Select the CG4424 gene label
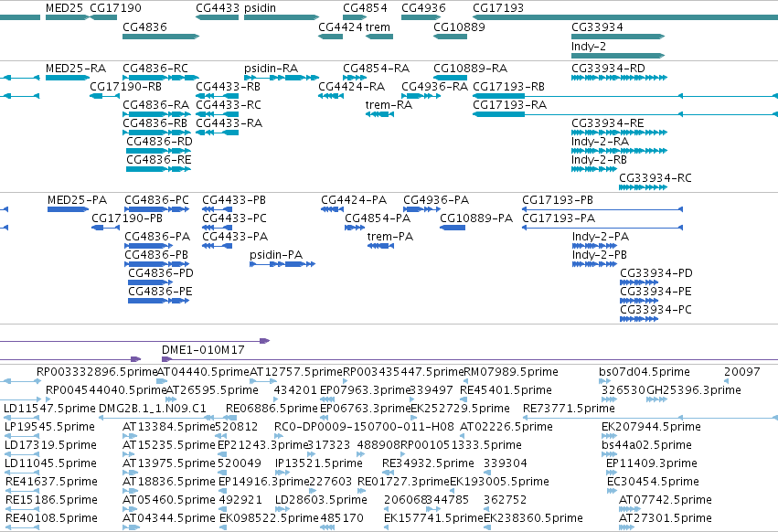This screenshot has height=532, width=778. (340, 27)
